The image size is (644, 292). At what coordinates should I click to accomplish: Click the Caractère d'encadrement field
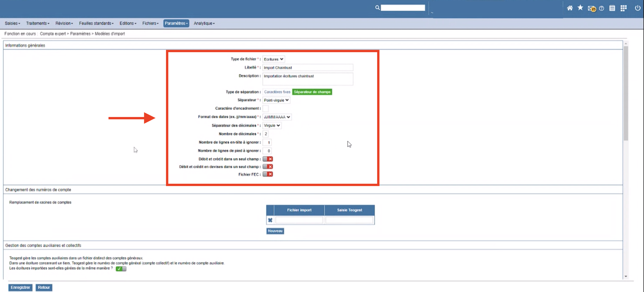point(265,108)
